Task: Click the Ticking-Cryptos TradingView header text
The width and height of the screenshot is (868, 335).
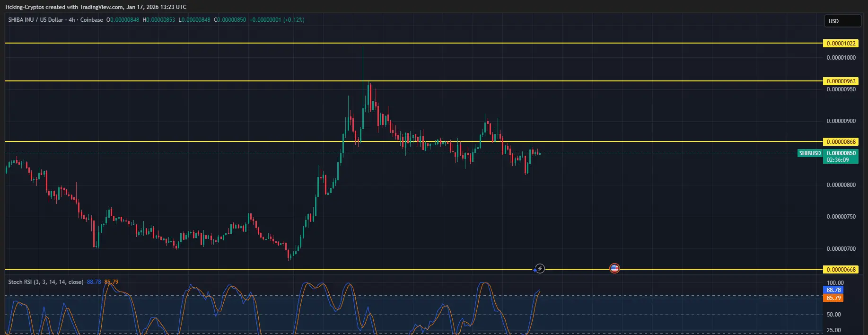Action: 96,7
